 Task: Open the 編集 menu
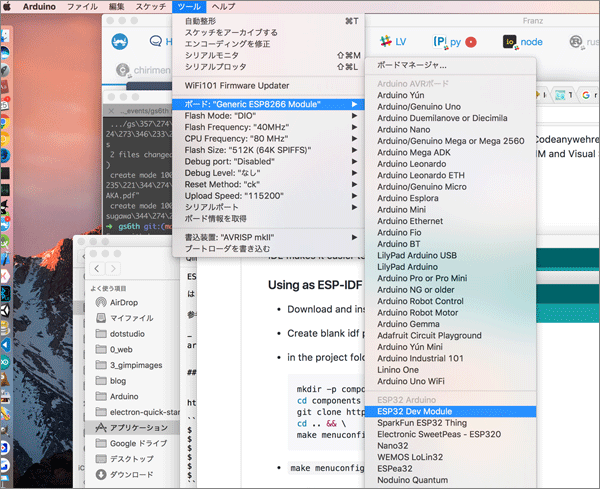(116, 7)
